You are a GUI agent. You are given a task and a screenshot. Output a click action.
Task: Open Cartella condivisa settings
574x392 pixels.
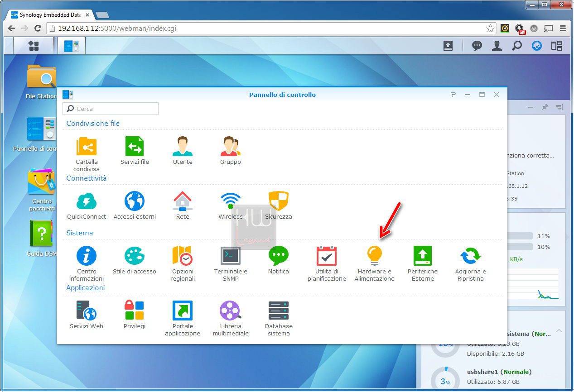point(86,154)
